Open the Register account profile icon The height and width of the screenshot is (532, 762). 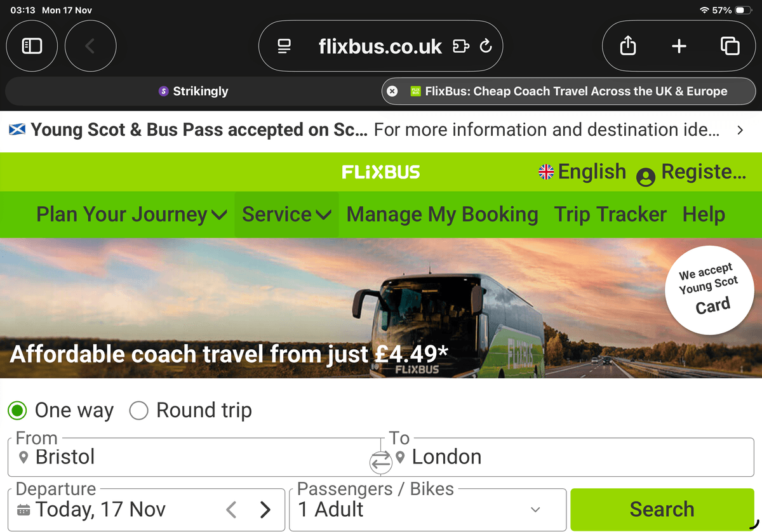pos(646,177)
